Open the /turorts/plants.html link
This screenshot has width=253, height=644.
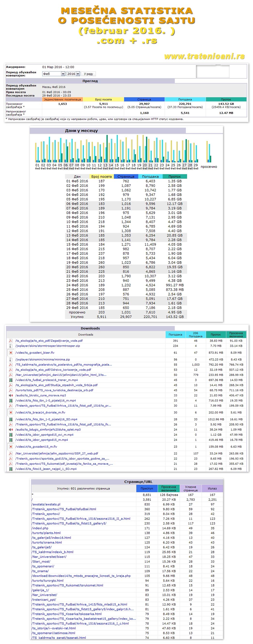(x=46, y=533)
